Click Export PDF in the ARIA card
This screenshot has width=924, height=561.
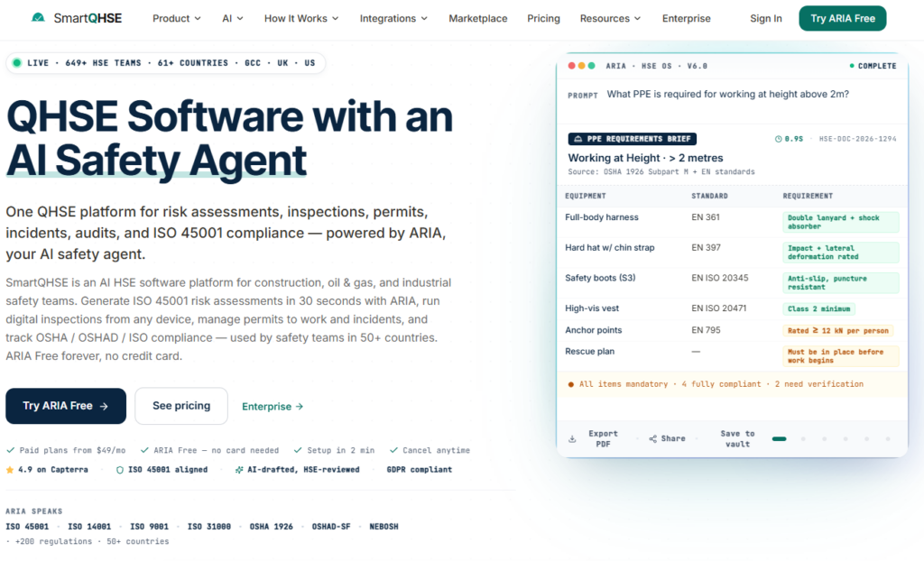click(594, 438)
